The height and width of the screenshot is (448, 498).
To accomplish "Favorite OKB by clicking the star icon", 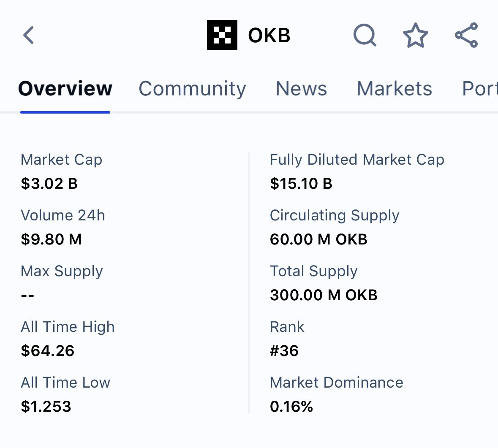I will 416,35.
